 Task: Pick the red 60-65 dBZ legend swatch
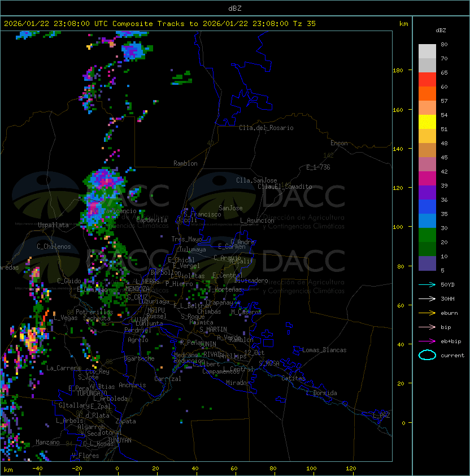coord(427,80)
